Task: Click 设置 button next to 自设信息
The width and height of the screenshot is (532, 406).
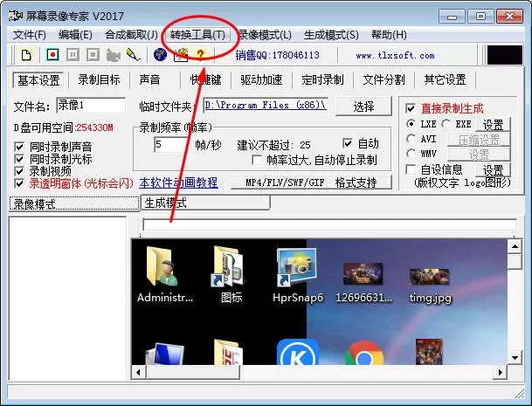Action: [493, 170]
